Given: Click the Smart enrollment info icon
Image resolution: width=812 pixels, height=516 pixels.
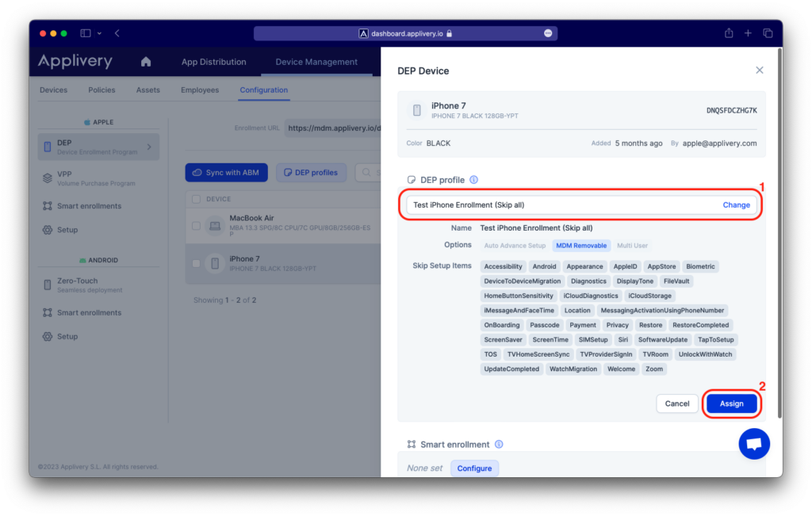Looking at the screenshot, I should 499,444.
